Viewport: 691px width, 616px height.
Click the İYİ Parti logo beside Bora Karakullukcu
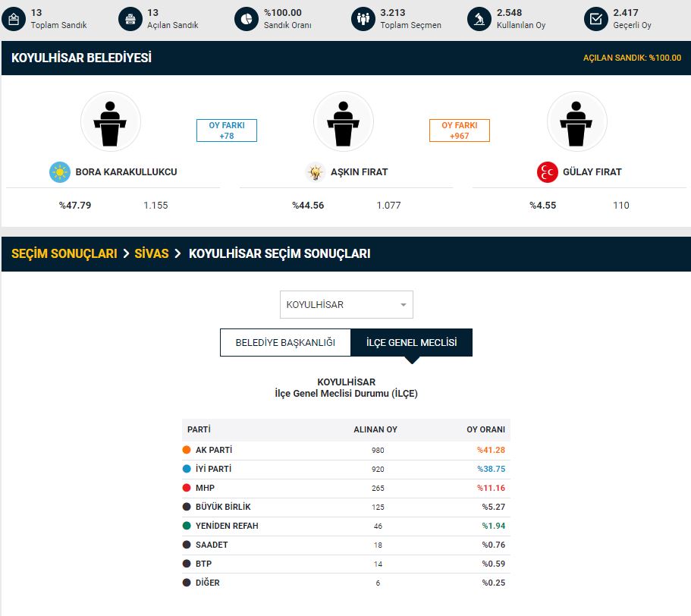click(x=59, y=172)
